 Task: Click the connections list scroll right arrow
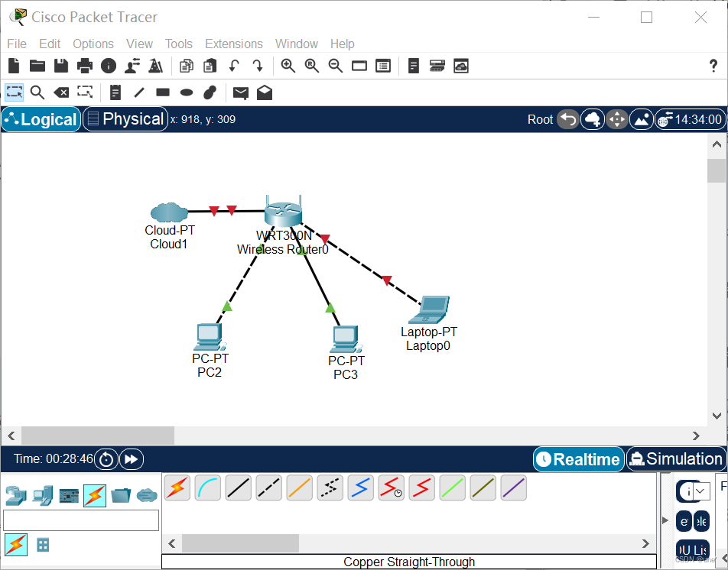pyautogui.click(x=645, y=543)
